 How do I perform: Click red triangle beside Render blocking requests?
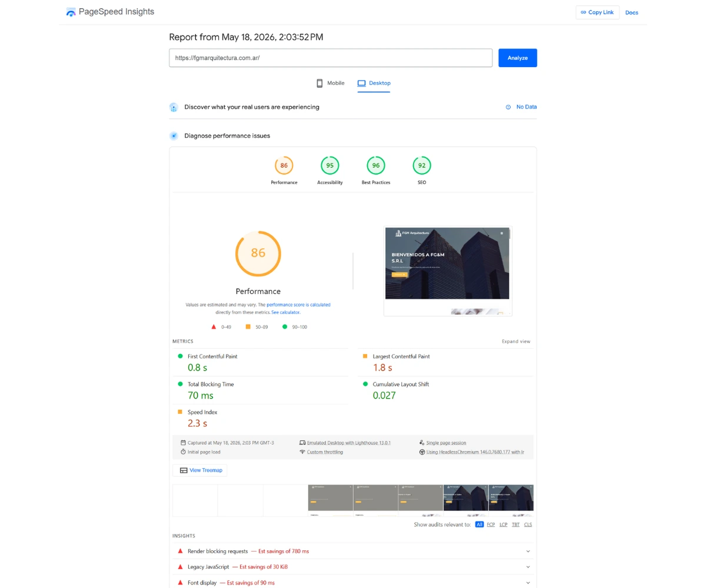pyautogui.click(x=181, y=551)
